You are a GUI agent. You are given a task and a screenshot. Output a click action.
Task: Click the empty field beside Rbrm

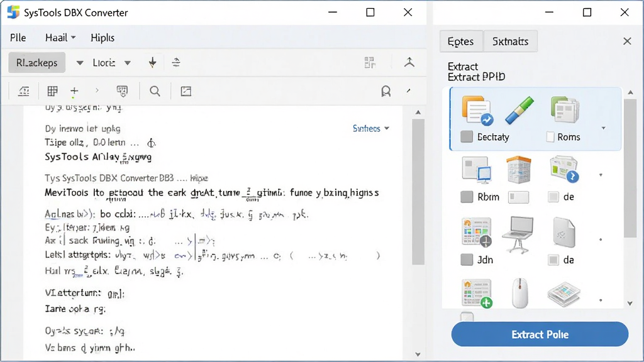click(x=518, y=197)
